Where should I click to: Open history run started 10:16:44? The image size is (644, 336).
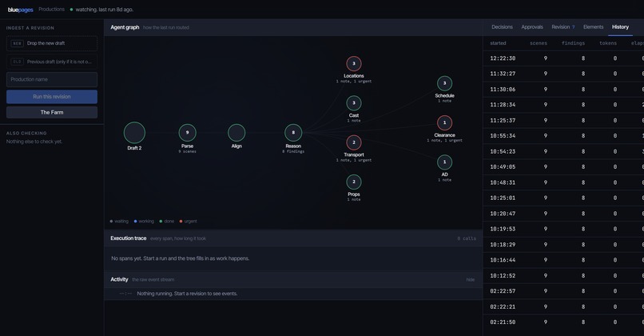pyautogui.click(x=563, y=260)
